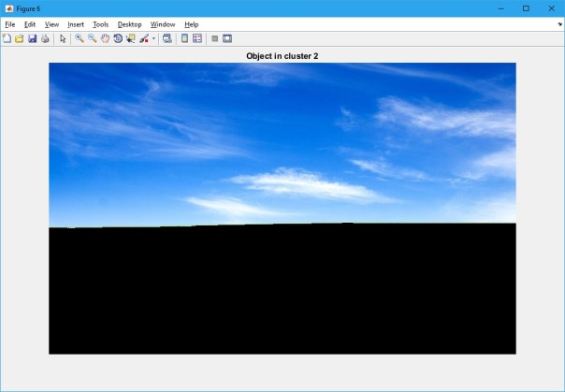Select the Zoom Out magnifier tool
565x392 pixels.
click(93, 38)
